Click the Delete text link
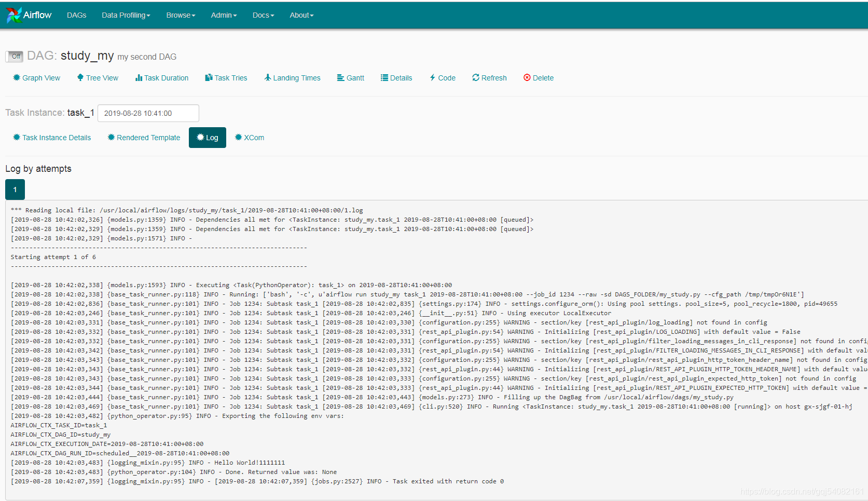Image resolution: width=868 pixels, height=501 pixels. coord(543,78)
